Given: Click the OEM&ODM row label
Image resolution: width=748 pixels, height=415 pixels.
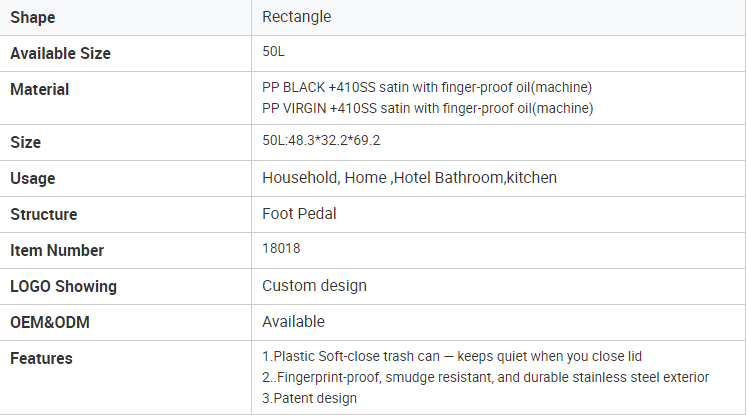Looking at the screenshot, I should 49,322.
